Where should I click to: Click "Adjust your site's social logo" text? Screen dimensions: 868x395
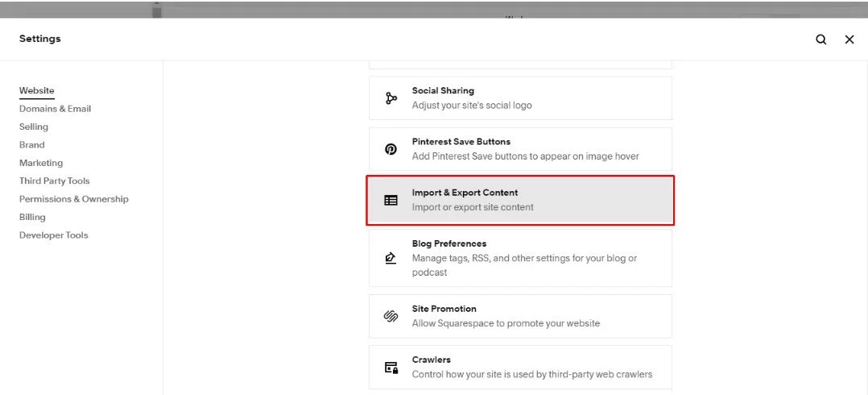472,106
